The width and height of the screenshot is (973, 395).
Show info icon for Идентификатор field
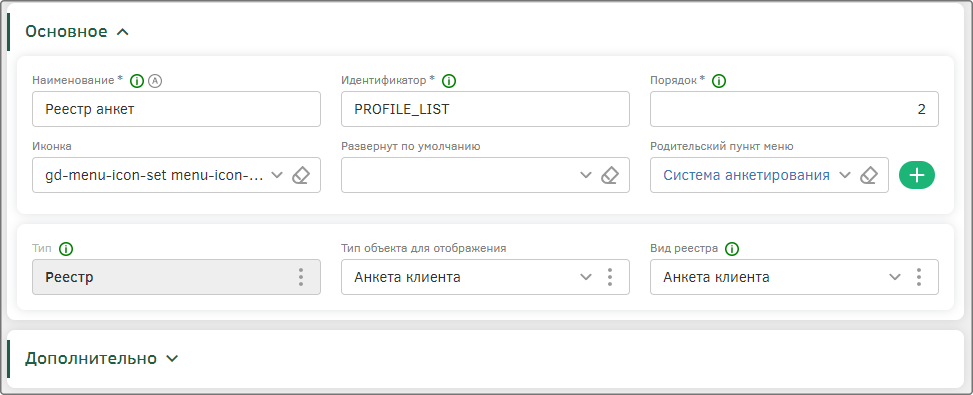[449, 81]
